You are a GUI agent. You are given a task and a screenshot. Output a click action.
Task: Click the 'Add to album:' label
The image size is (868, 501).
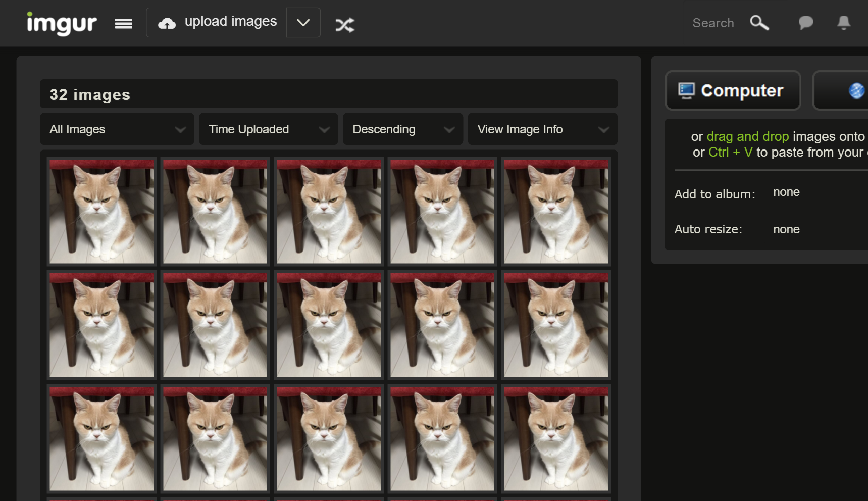coord(714,194)
